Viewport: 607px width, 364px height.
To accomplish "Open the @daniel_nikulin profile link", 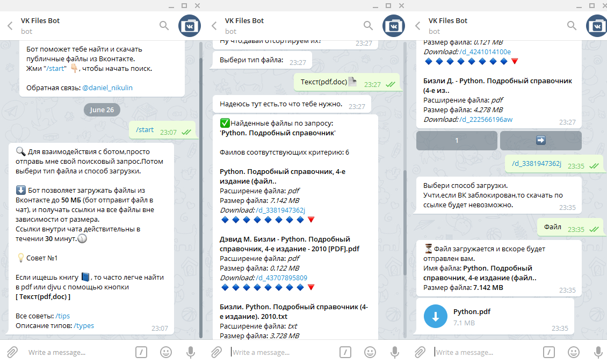I will point(107,88).
